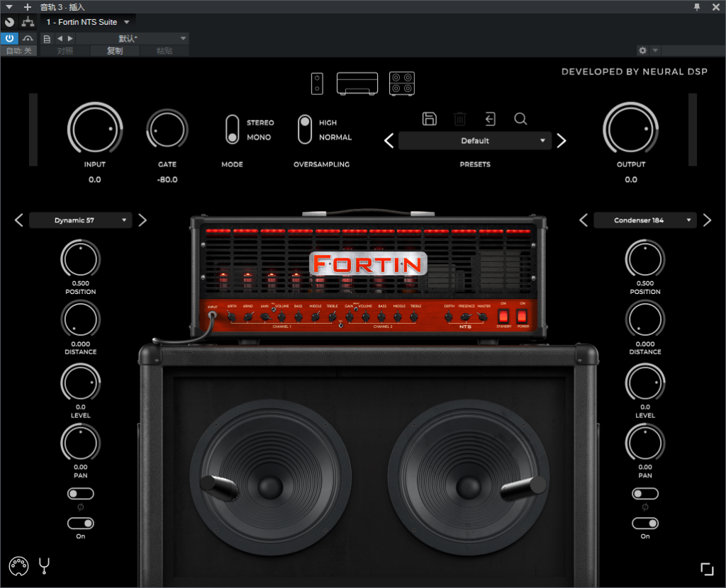Expand the 默认 host preset dropdown
The height and width of the screenshot is (588, 726).
[133, 38]
